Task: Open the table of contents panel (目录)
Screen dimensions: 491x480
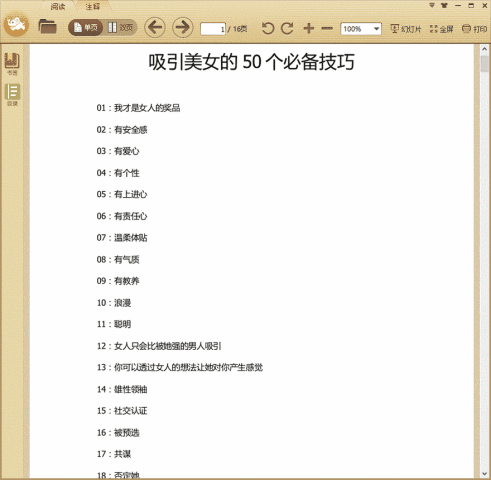Action: 12,95
